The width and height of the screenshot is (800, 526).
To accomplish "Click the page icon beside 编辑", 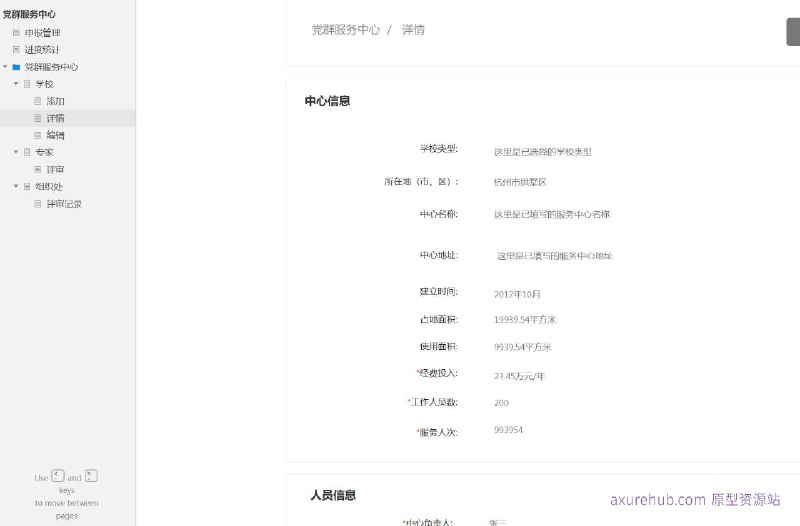I will pyautogui.click(x=37, y=135).
